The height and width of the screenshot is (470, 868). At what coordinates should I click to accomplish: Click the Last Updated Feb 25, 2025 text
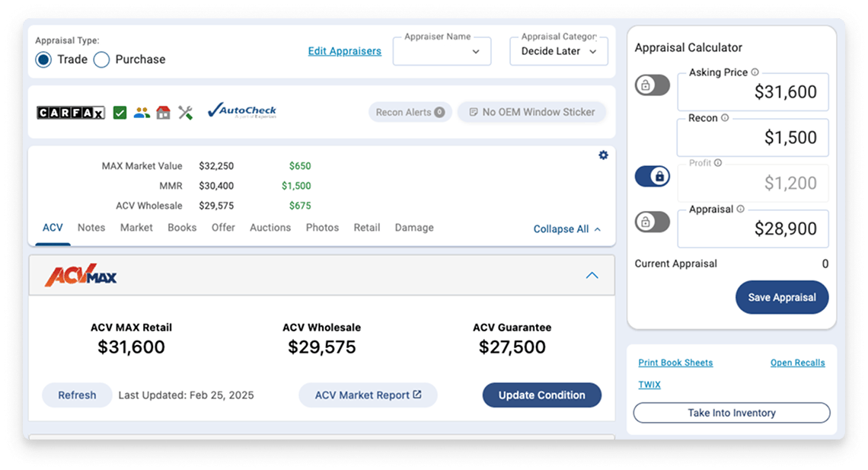(186, 395)
